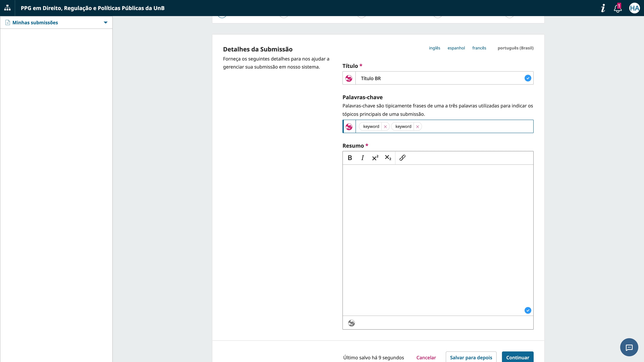Open the help information icon
Image resolution: width=644 pixels, height=362 pixels.
(603, 8)
